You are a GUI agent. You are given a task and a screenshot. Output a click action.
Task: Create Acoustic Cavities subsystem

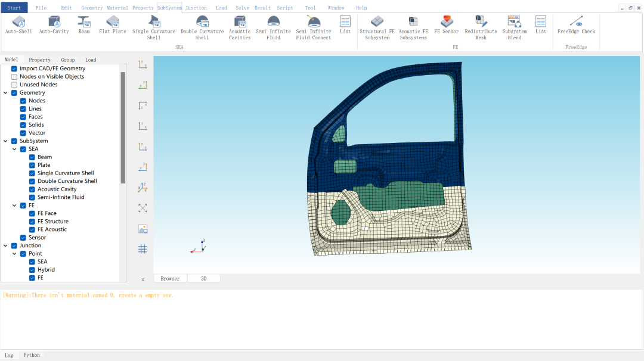240,27
